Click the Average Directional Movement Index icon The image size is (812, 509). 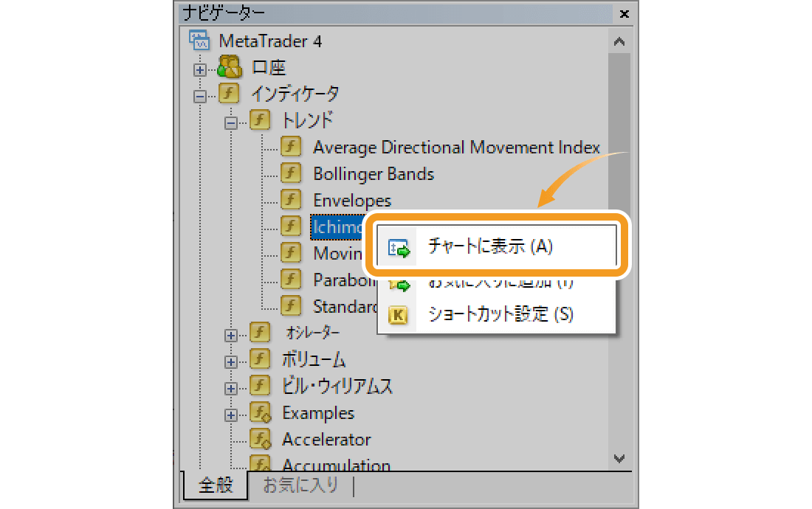(x=291, y=146)
